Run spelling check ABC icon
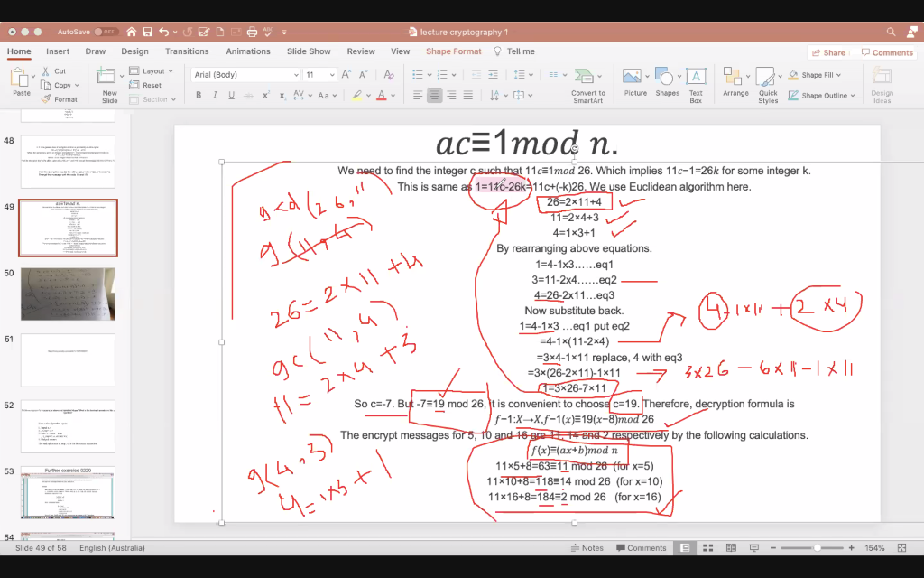The image size is (924, 578). [x=268, y=32]
